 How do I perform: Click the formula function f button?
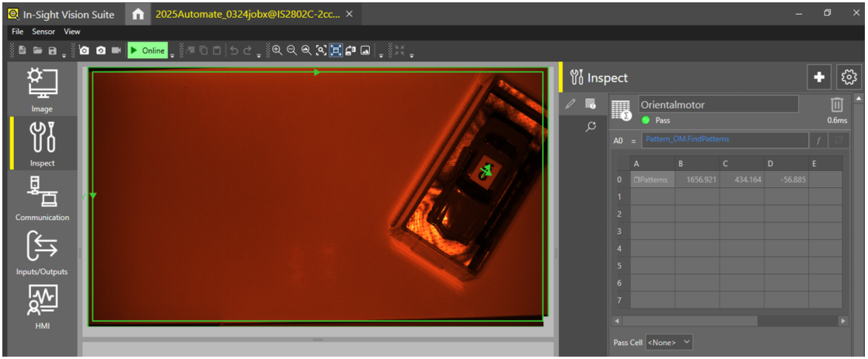(x=818, y=141)
